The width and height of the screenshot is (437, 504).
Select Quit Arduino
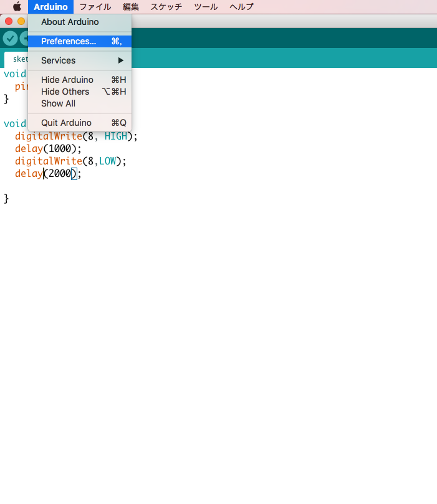coord(80,123)
